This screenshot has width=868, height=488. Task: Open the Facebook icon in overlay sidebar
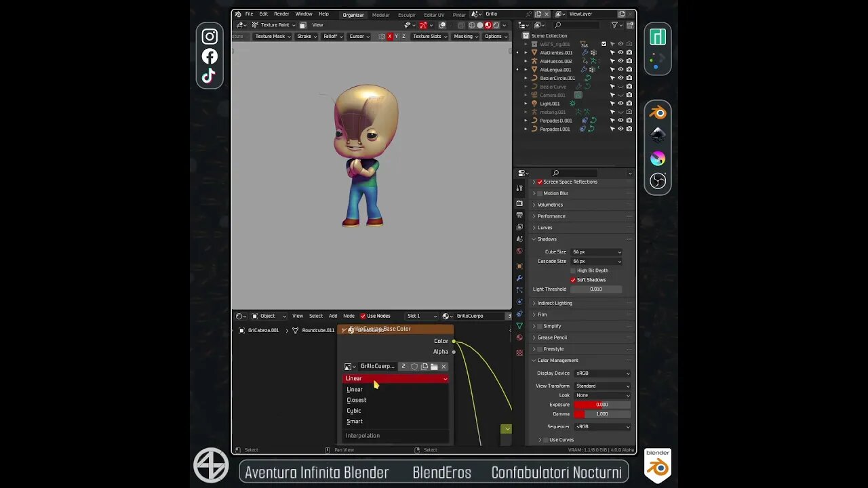tap(210, 56)
